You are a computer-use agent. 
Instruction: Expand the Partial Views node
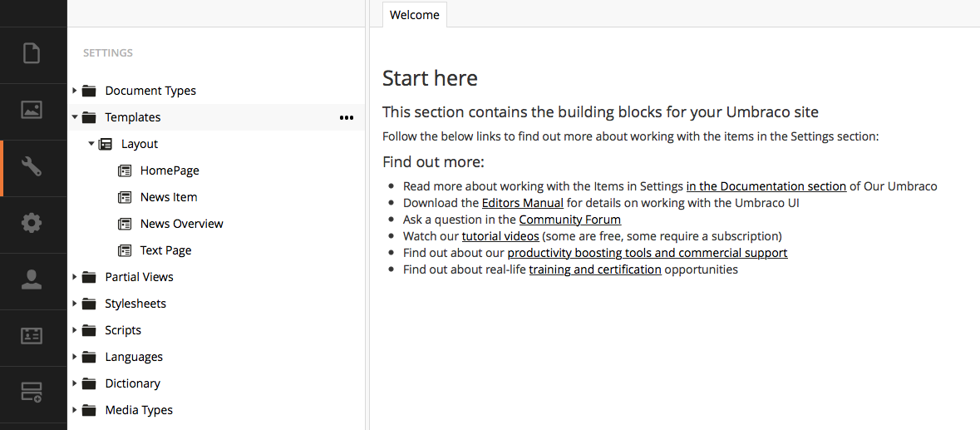[x=75, y=277]
